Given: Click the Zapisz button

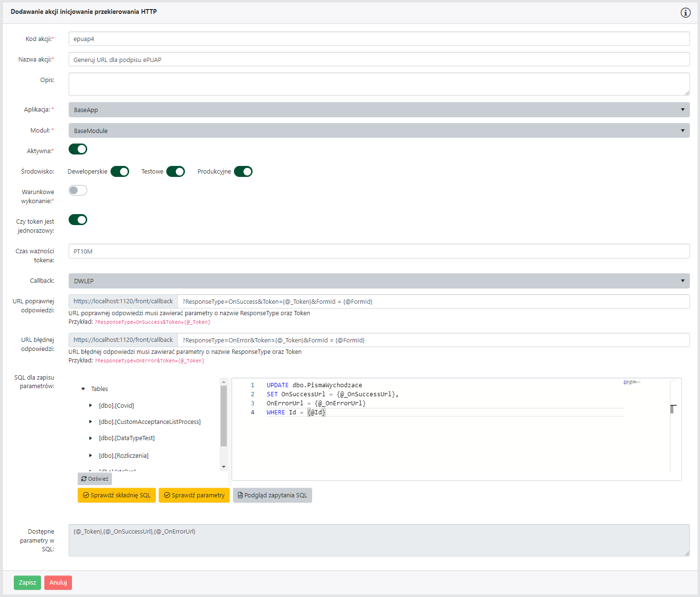Looking at the screenshot, I should (x=27, y=583).
